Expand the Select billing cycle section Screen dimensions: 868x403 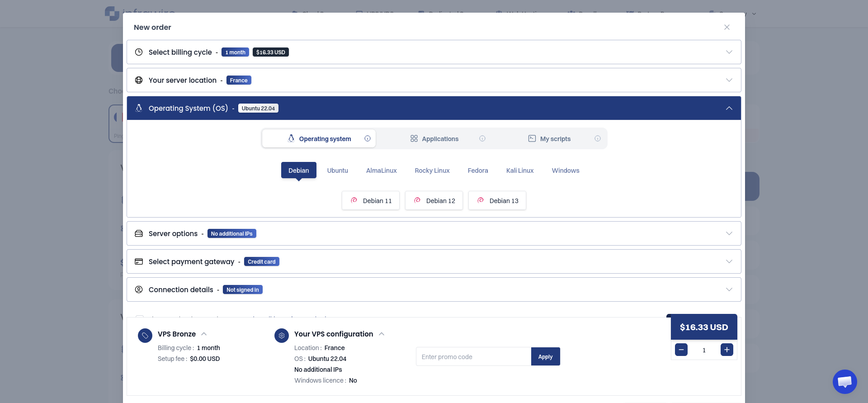pos(434,52)
